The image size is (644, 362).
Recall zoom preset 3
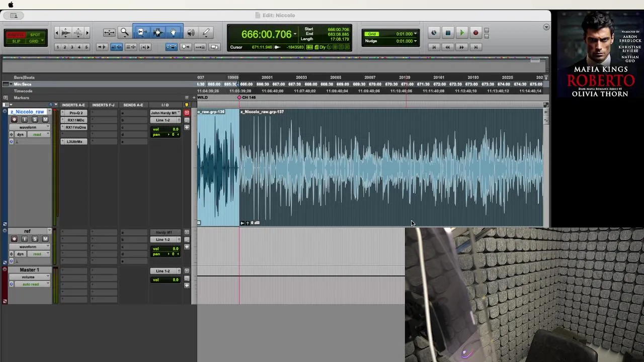pos(72,47)
